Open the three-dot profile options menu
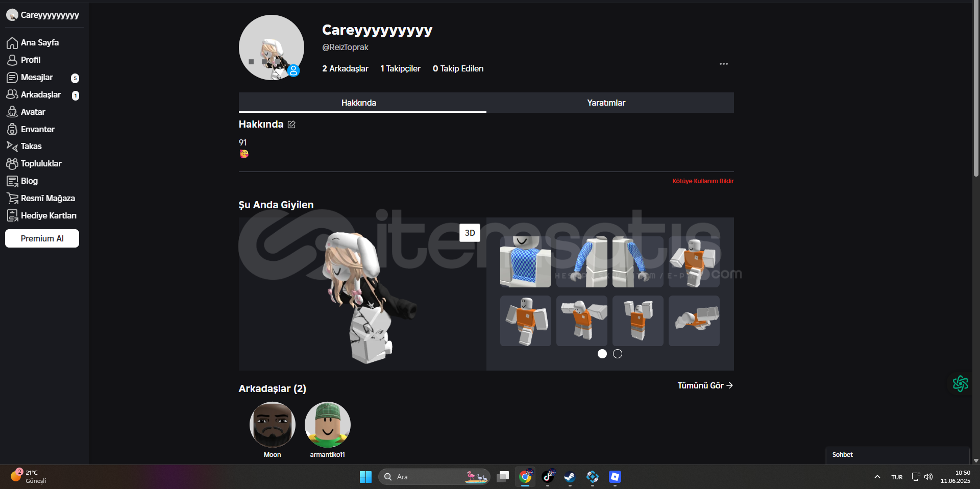This screenshot has width=980, height=489. pos(724,64)
